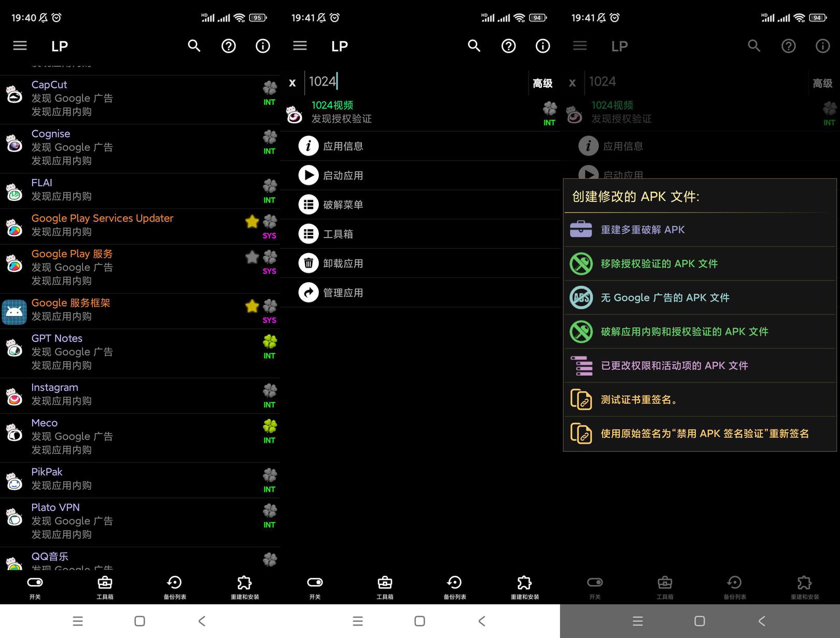Open the help icon on the middle screen
The width and height of the screenshot is (840, 638).
coord(509,46)
